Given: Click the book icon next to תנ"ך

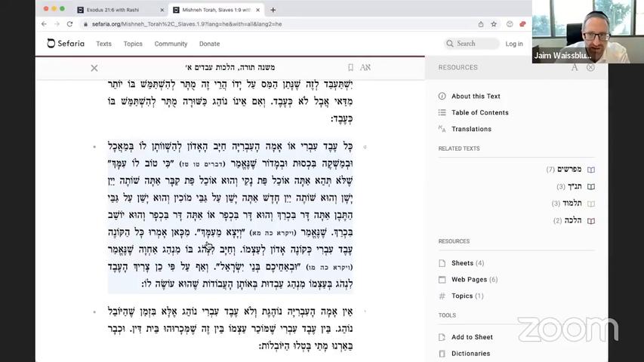Looking at the screenshot, I should [591, 187].
